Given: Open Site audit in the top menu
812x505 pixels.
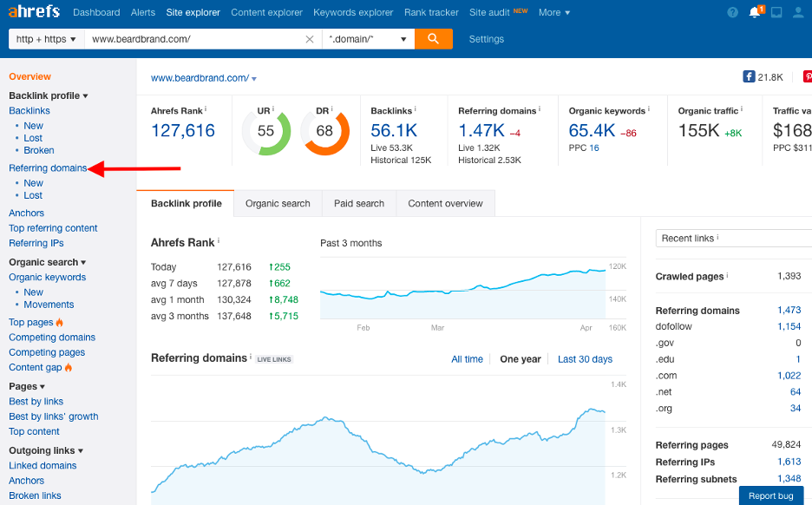Looking at the screenshot, I should point(489,12).
